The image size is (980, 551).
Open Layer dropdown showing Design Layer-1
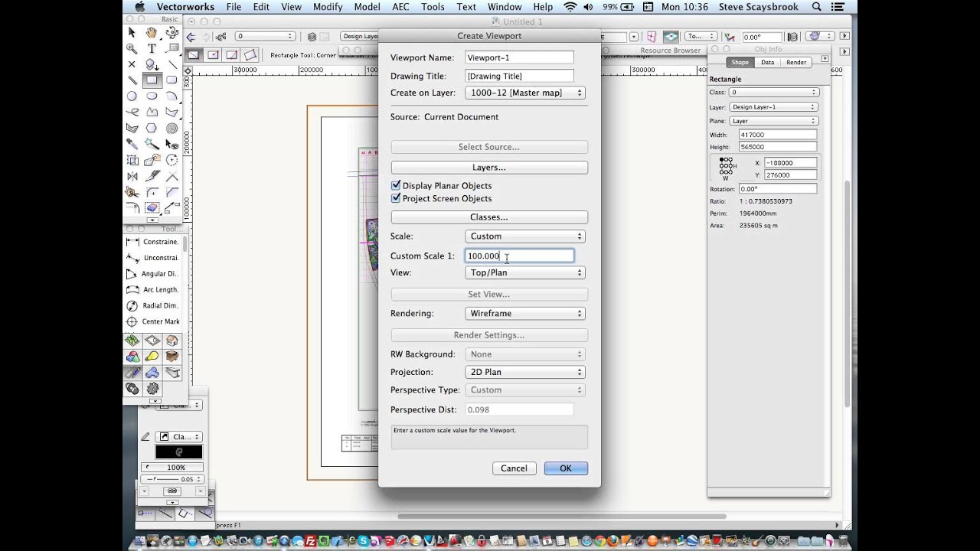773,107
